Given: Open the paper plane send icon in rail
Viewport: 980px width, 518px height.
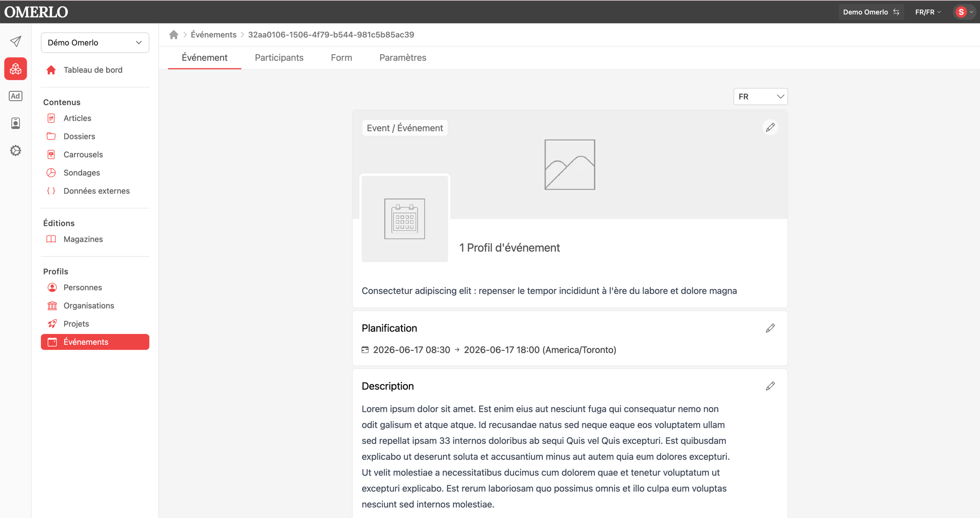Looking at the screenshot, I should [16, 41].
